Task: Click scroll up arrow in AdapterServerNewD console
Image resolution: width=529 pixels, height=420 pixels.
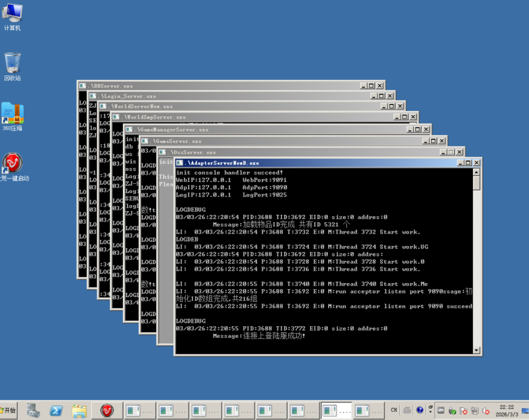Action: [x=477, y=172]
